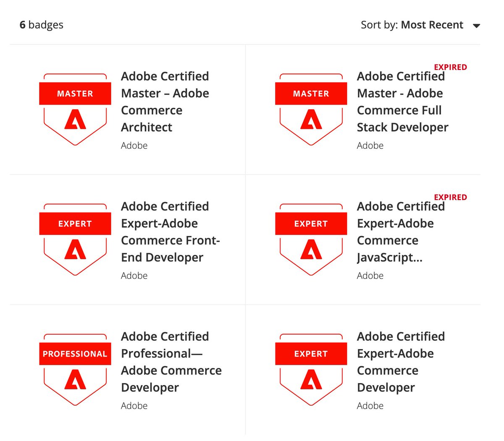
Task: Click EXPIRED label on Commerce JavaScript badge
Action: click(450, 197)
